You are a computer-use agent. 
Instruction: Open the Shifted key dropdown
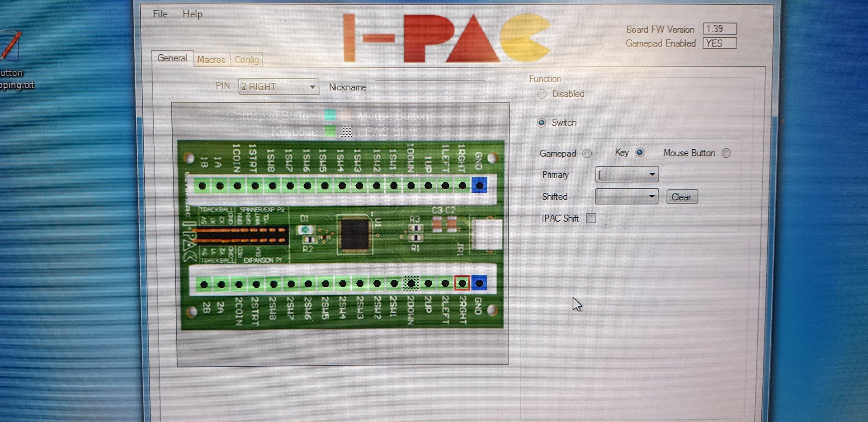tap(627, 196)
